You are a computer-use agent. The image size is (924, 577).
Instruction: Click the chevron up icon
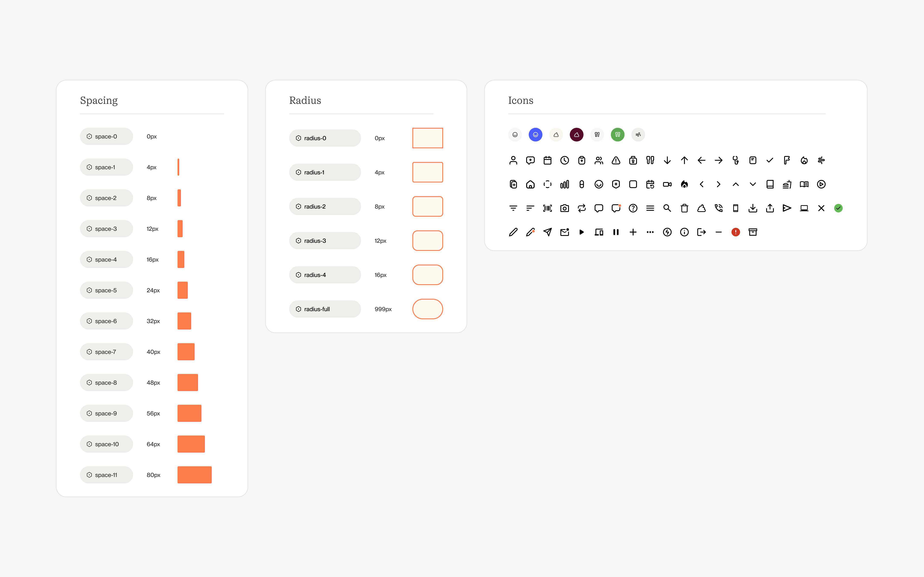click(735, 184)
